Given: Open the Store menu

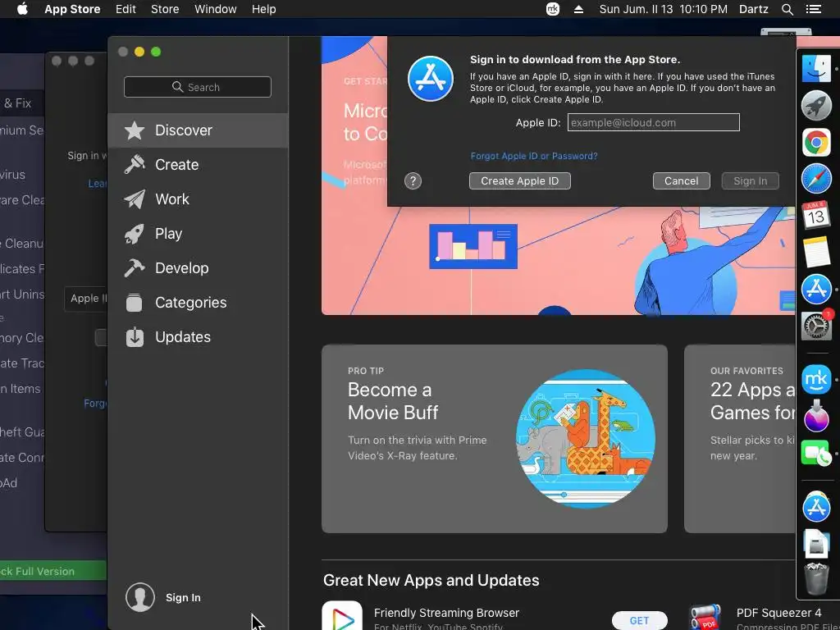Looking at the screenshot, I should (165, 9).
